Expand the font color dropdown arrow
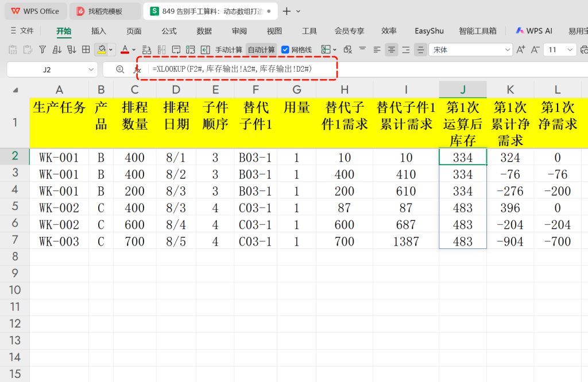The image size is (588, 382). pos(134,50)
